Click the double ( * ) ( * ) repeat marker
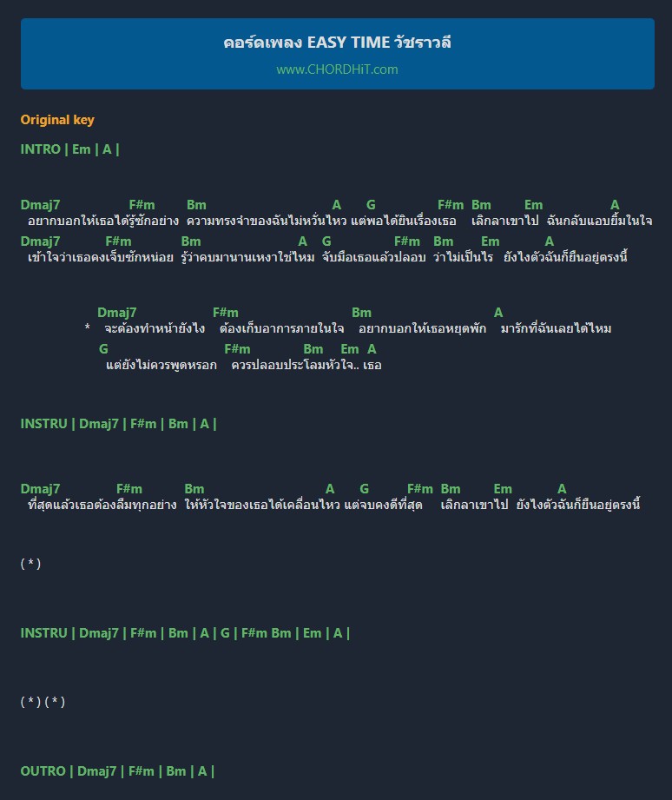Image resolution: width=672 pixels, height=800 pixels. tap(43, 702)
